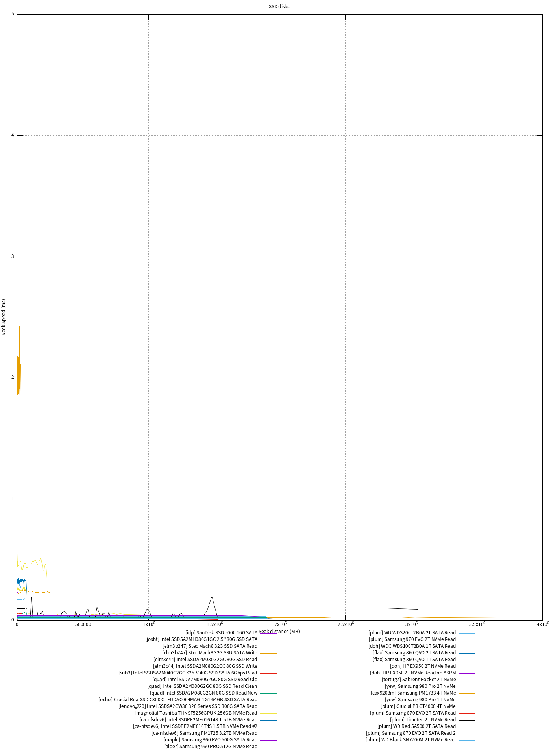Click '[magnolia] Toshiba THNSF5256GPUK 256GB NVMe Read'
This screenshot has height=756, width=551.
[x=196, y=713]
